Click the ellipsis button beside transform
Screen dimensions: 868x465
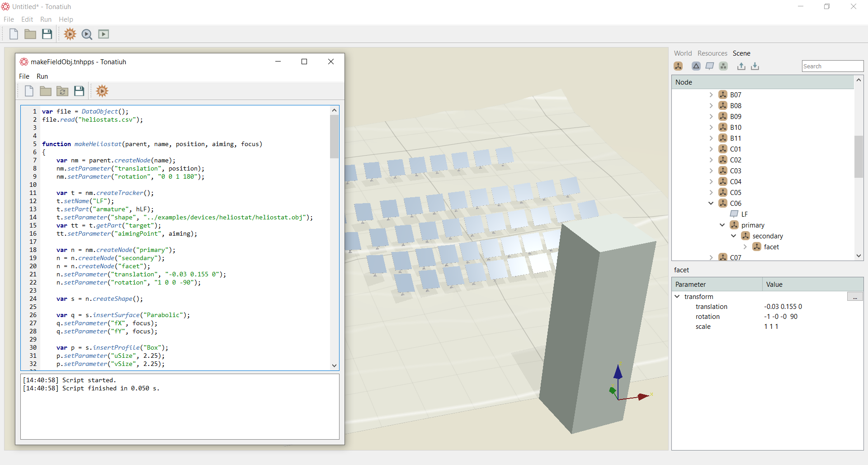(855, 297)
